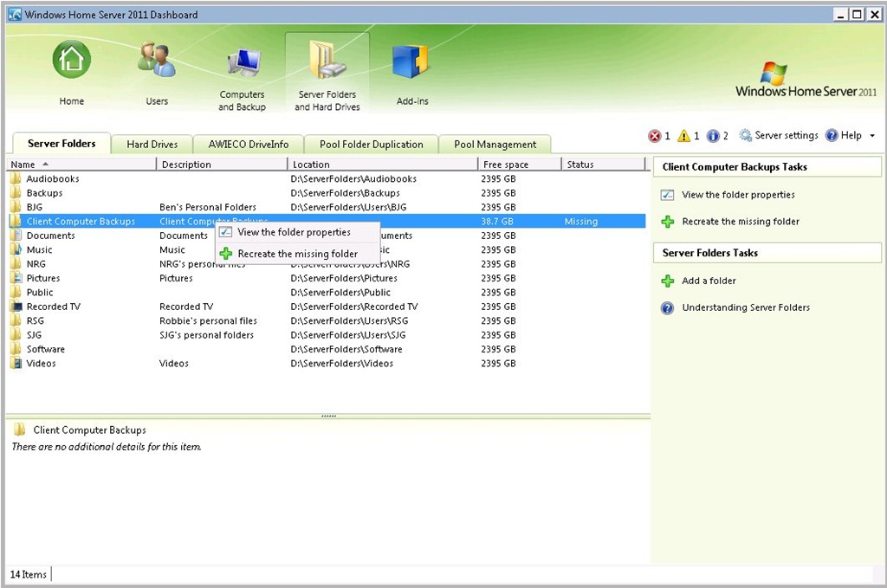Click the Videos folder icon

pos(16,363)
